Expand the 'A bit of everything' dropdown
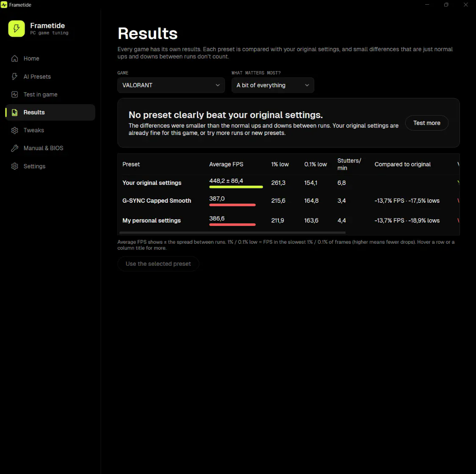Viewport: 476px width, 474px height. click(273, 85)
